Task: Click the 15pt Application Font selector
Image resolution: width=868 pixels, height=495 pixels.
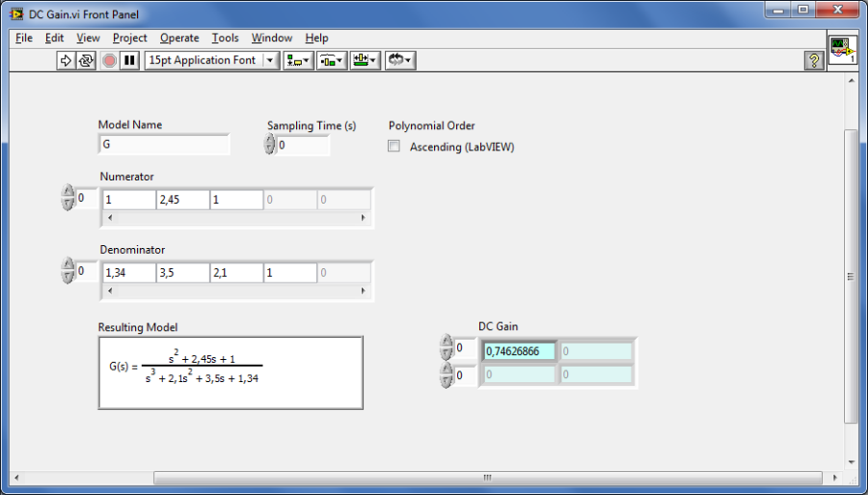Action: tap(212, 61)
